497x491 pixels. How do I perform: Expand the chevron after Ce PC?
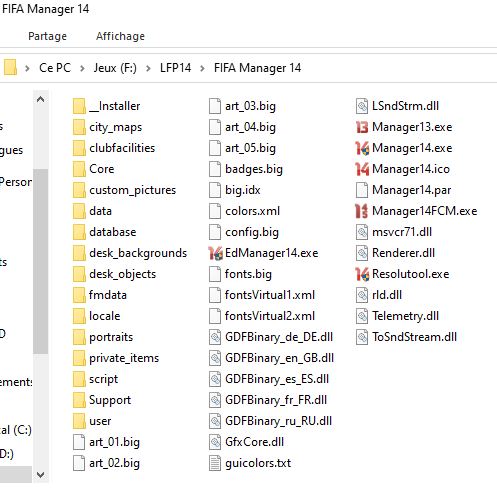(82, 68)
